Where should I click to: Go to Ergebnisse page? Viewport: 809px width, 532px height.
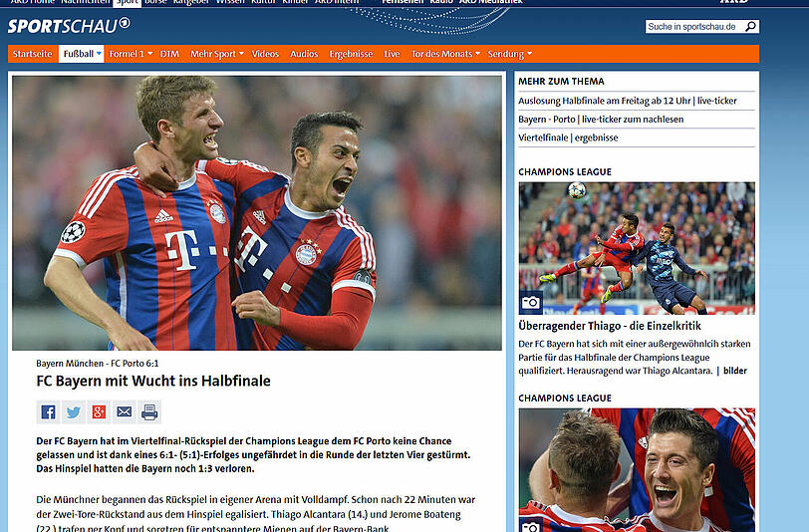pyautogui.click(x=351, y=54)
